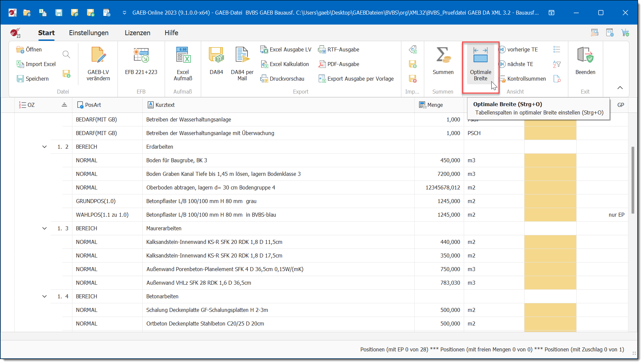Open the Excel Aufmaß function

(x=183, y=63)
